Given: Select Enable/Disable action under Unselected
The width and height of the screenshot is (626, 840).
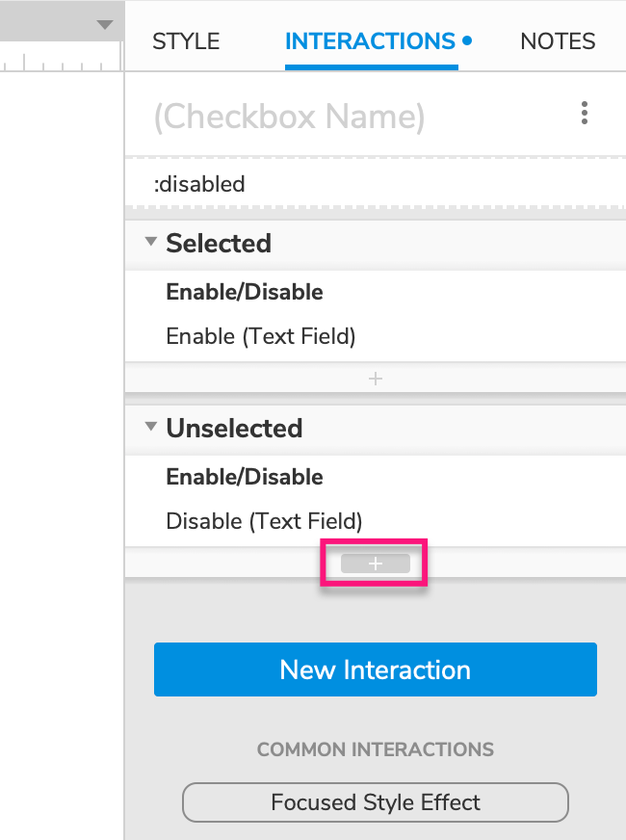Looking at the screenshot, I should [x=245, y=477].
